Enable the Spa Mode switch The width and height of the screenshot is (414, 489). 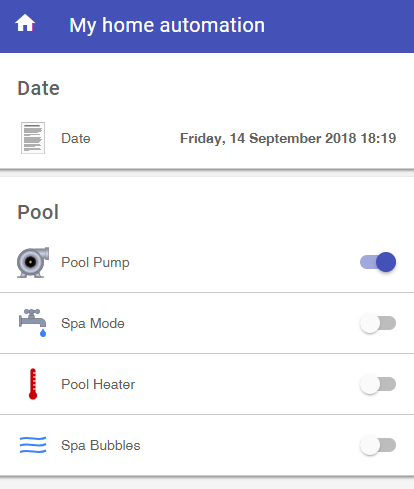[378, 323]
